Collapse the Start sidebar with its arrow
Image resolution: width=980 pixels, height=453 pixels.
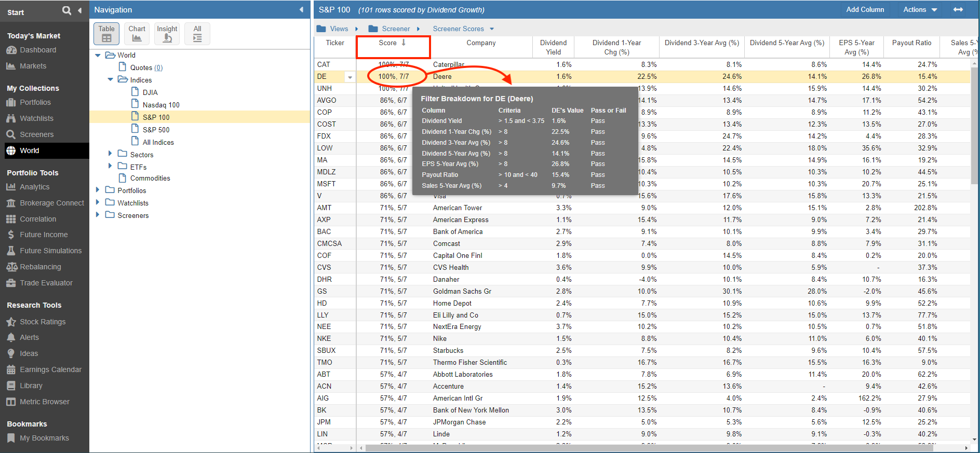pyautogui.click(x=79, y=10)
